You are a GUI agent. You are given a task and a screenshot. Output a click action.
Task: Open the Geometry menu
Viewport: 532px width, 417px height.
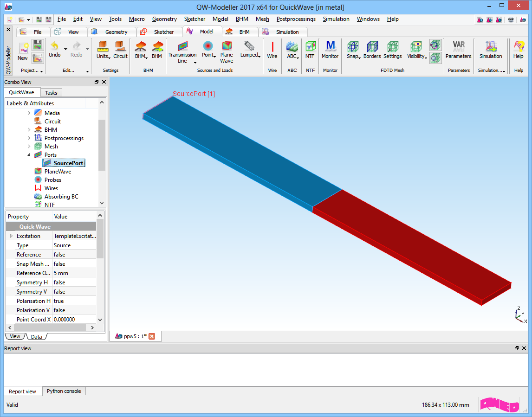(164, 19)
